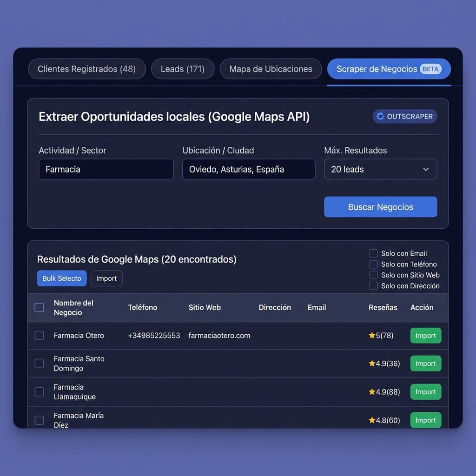Enable the Solo con Email filter
The height and width of the screenshot is (476, 476).
point(373,253)
